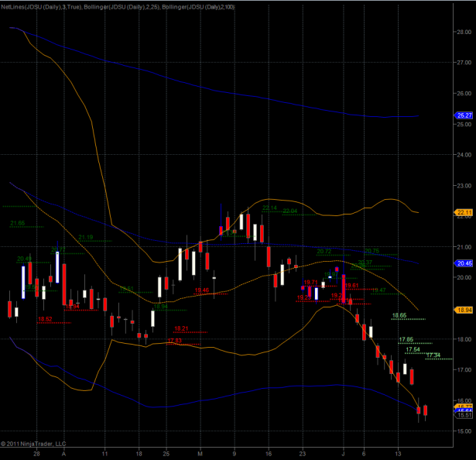
Task: Select the orange 18.94 axis marker
Action: point(464,310)
